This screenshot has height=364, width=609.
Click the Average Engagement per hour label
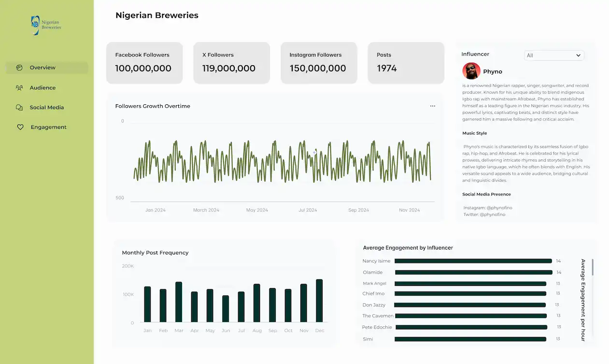[583, 300]
